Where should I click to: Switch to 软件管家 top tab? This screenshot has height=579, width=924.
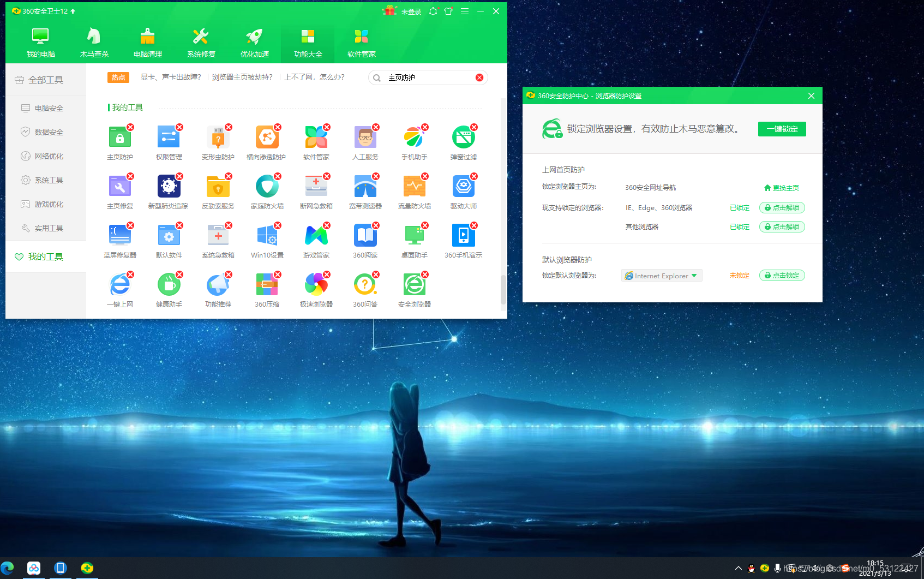click(x=362, y=43)
